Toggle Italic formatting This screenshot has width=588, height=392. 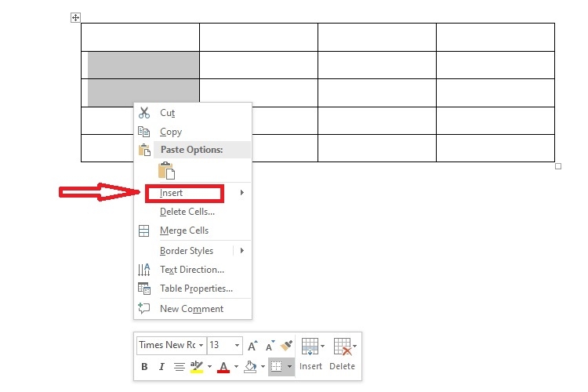coord(162,366)
